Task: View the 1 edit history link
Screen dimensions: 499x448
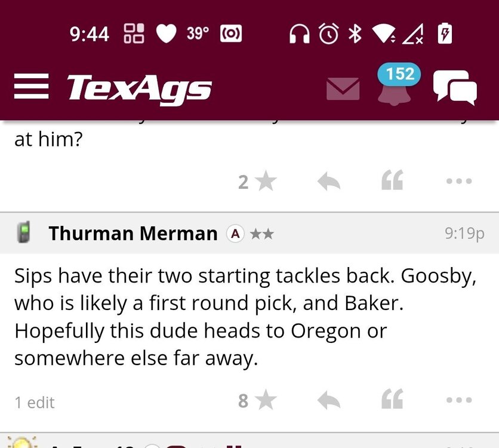Action: 35,403
